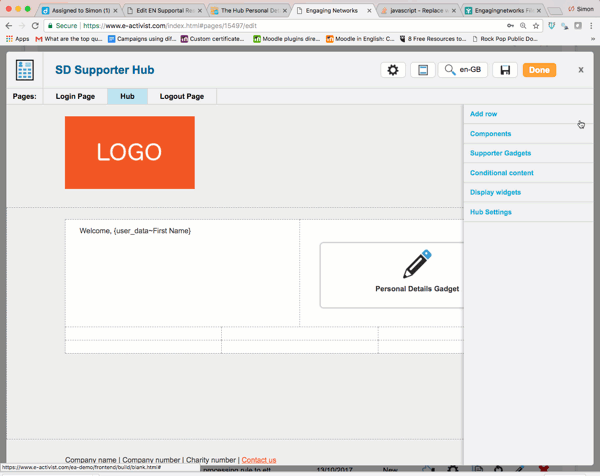Open Hub Settings in the side panel

click(x=490, y=212)
